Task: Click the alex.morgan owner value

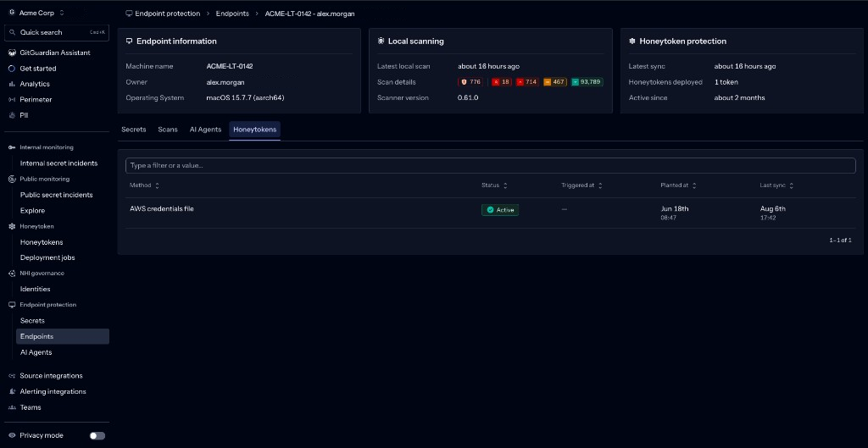Action: (x=225, y=82)
